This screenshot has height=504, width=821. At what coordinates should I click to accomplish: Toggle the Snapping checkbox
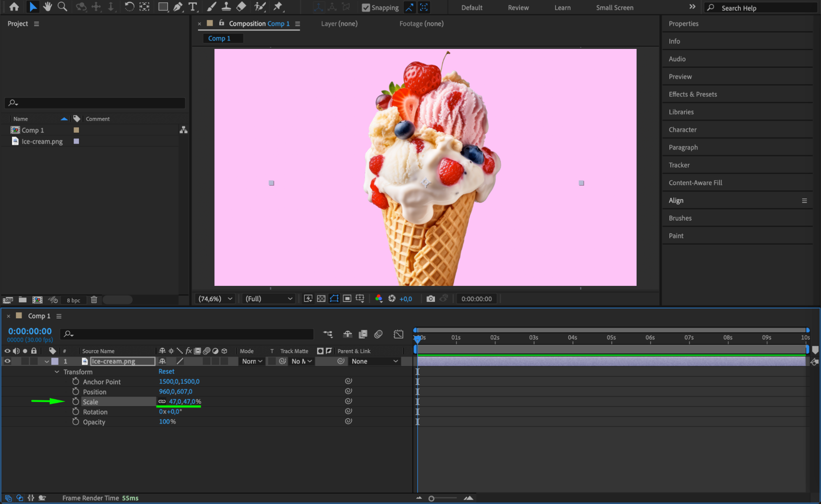pos(366,7)
